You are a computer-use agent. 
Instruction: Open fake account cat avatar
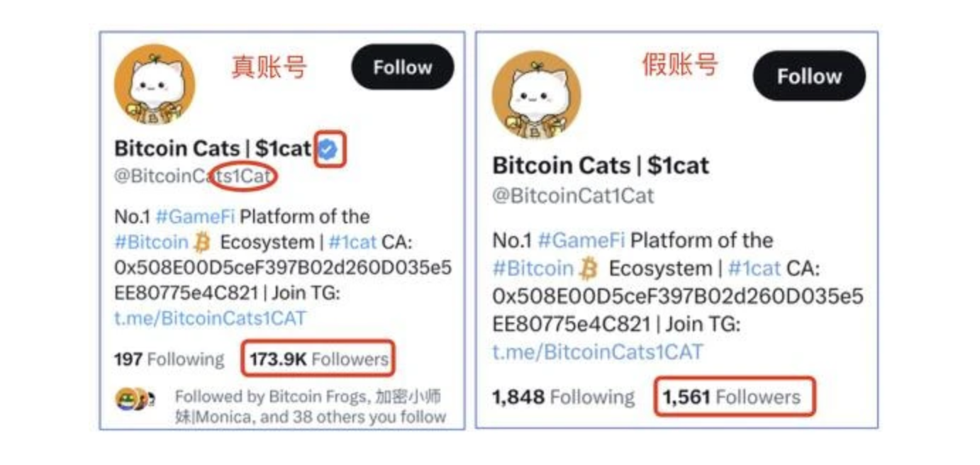pos(536,95)
